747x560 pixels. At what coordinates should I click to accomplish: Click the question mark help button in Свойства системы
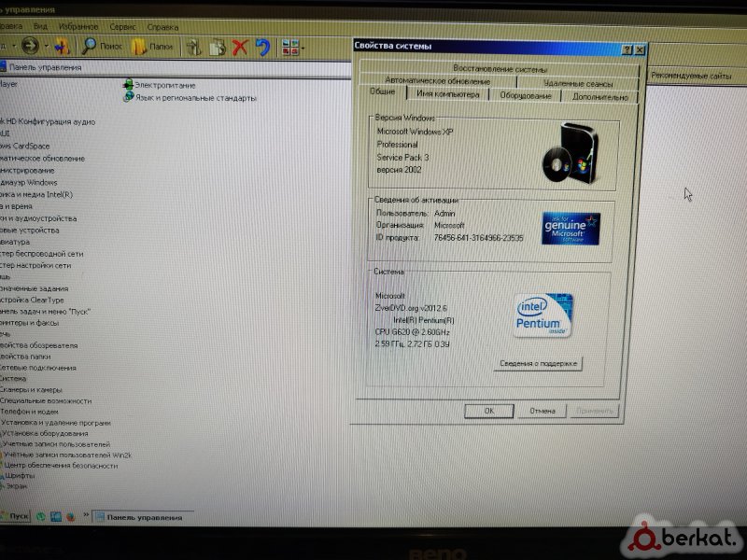[627, 49]
